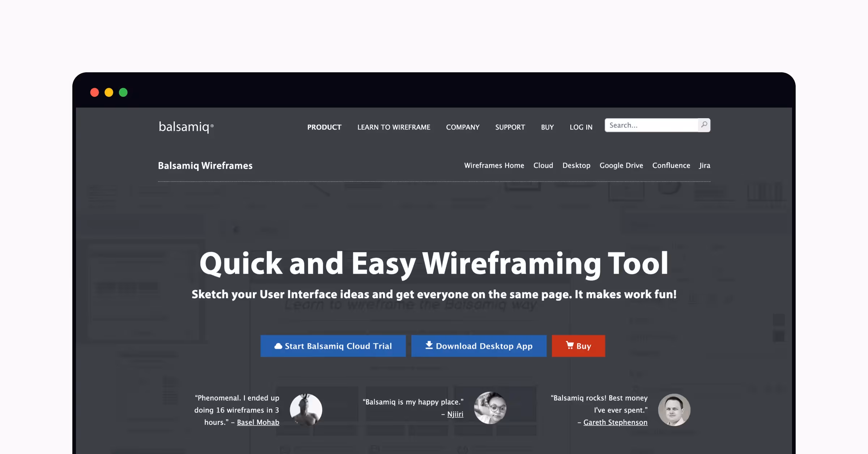The height and width of the screenshot is (454, 868).
Task: Open the COMPANY menu
Action: (x=463, y=127)
